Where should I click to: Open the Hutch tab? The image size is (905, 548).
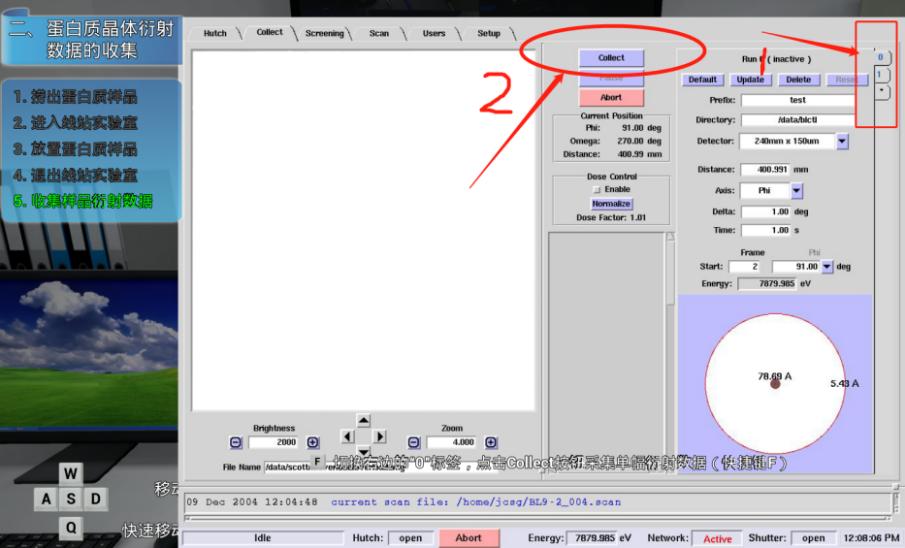coord(215,33)
